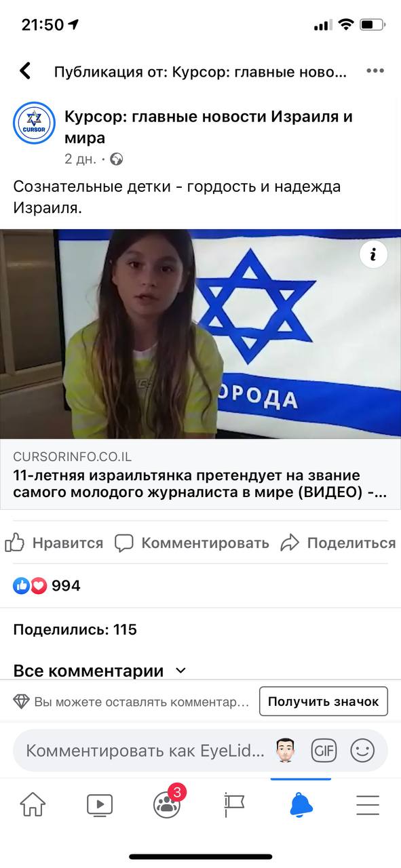The image size is (401, 868).
Task: Expand the Все комментарии sort dropdown
Action: coord(99,671)
